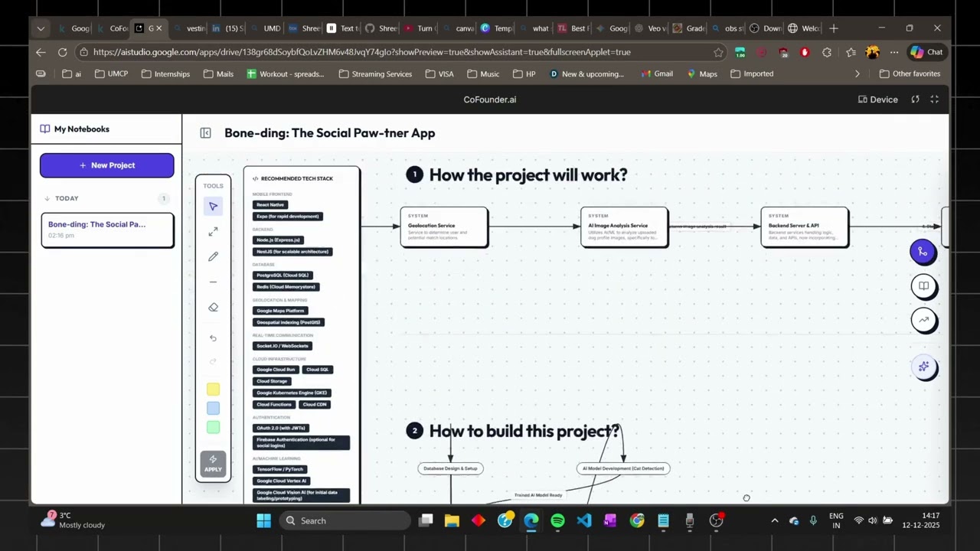Undo last canvas action

pos(213,337)
